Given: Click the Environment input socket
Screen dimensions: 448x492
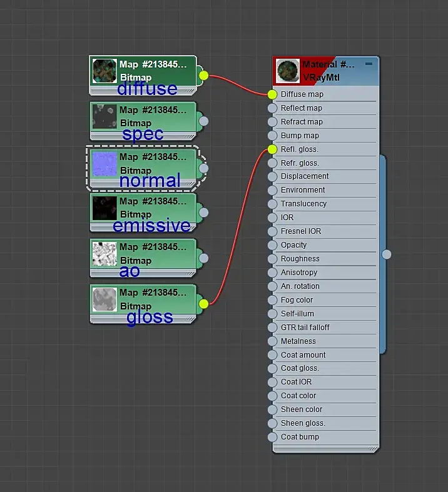Looking at the screenshot, I should [273, 190].
